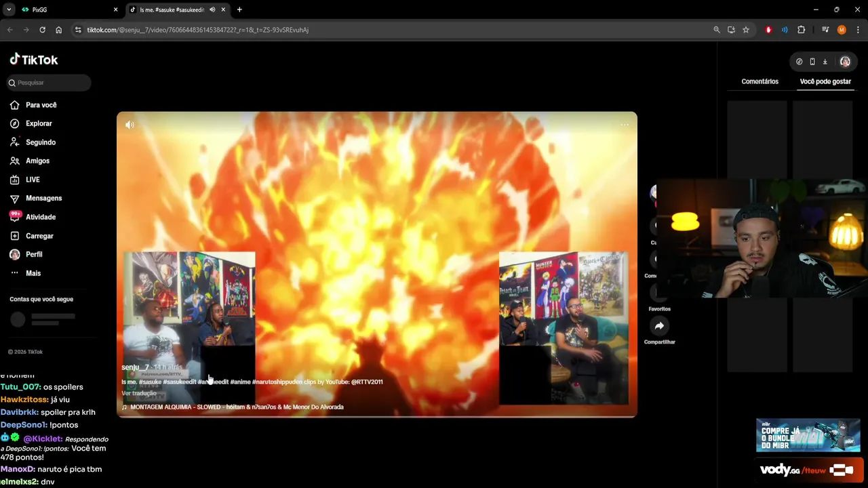Open the Chrome three-dot menu
868x488 pixels.
point(859,30)
